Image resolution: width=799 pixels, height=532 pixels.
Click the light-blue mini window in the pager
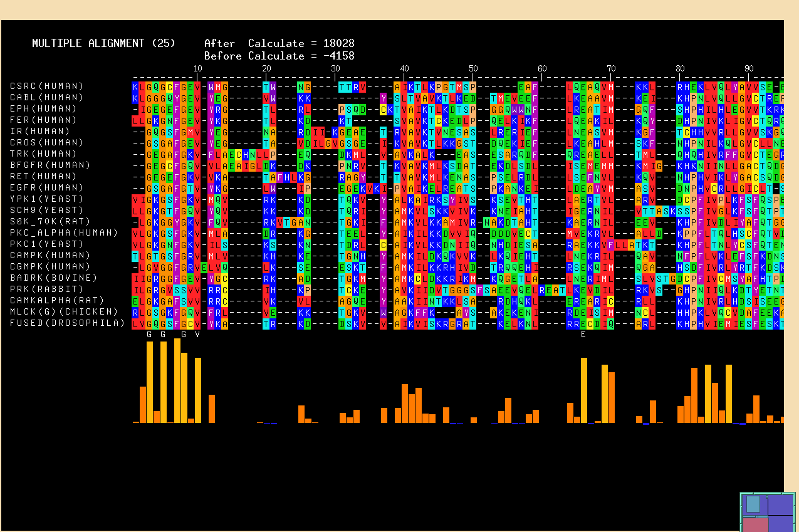click(x=753, y=504)
